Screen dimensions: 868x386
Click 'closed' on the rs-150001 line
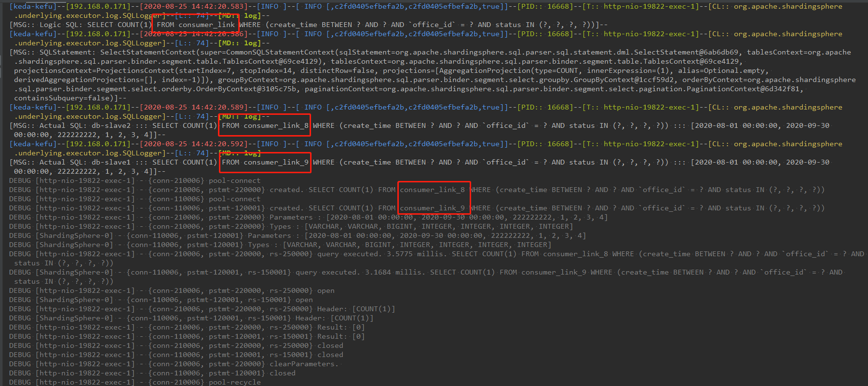pyautogui.click(x=330, y=355)
